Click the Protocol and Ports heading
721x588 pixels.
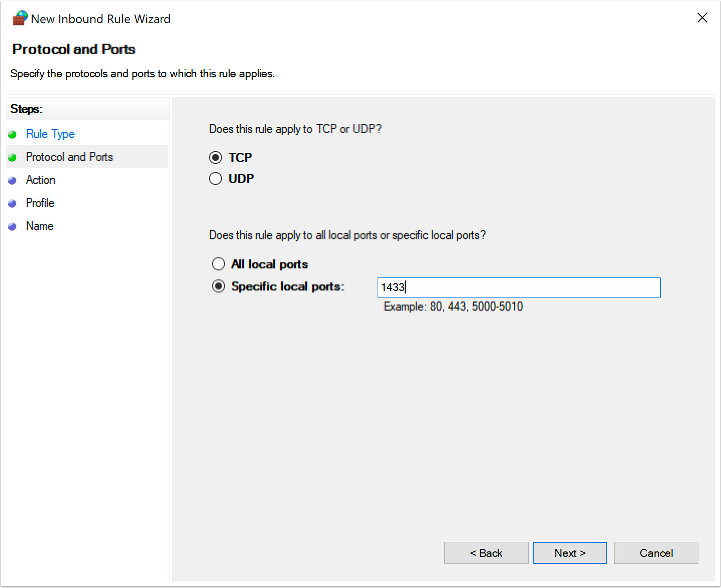tap(73, 49)
